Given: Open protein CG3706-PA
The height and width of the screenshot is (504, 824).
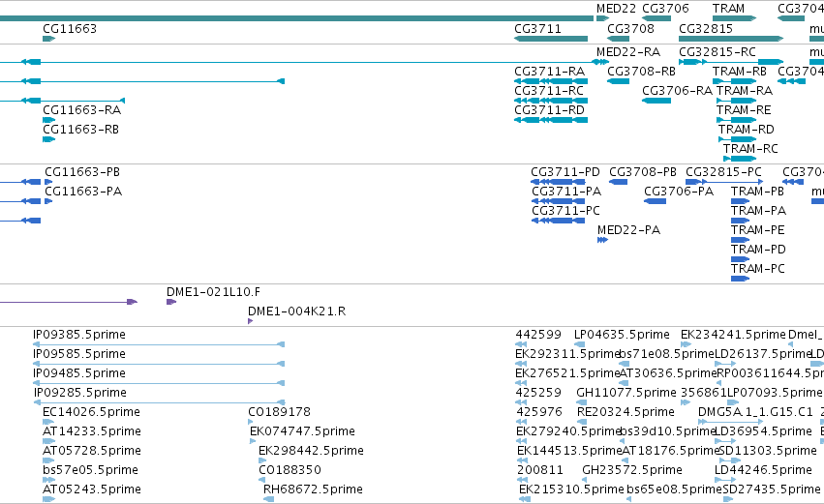Looking at the screenshot, I should 679,192.
